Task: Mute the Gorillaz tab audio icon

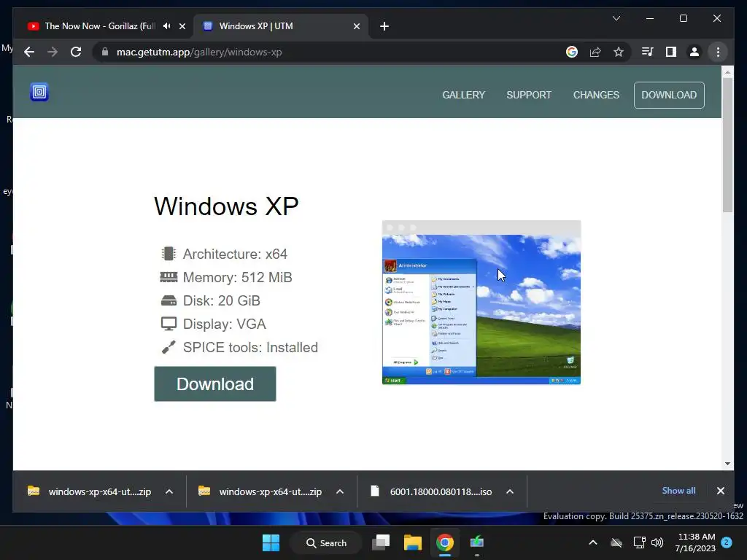Action: click(x=167, y=26)
